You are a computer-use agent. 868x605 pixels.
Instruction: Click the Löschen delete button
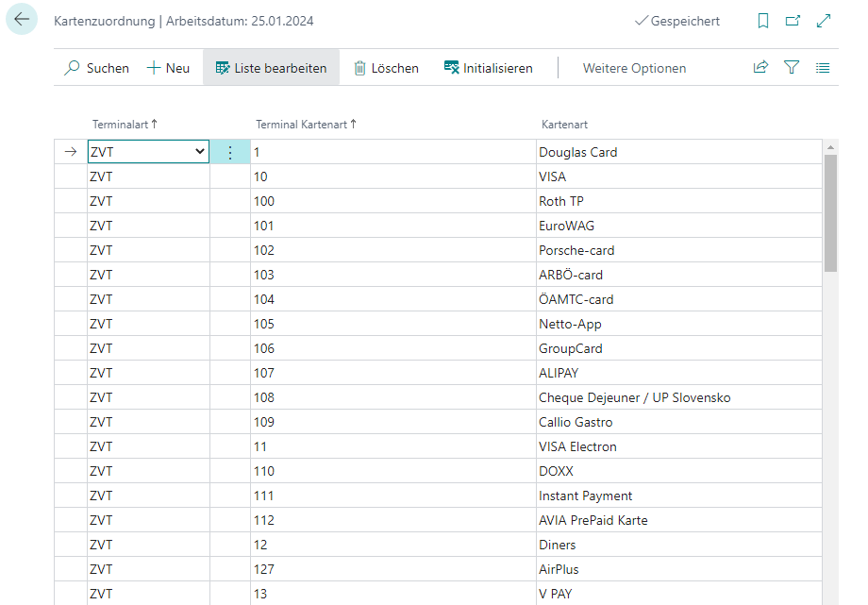point(386,68)
